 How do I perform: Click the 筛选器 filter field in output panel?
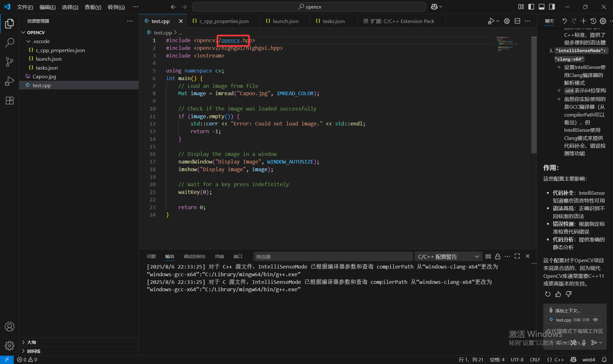tap(333, 256)
